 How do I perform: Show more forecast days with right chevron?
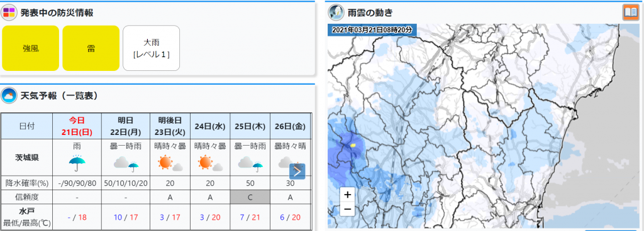297,171
